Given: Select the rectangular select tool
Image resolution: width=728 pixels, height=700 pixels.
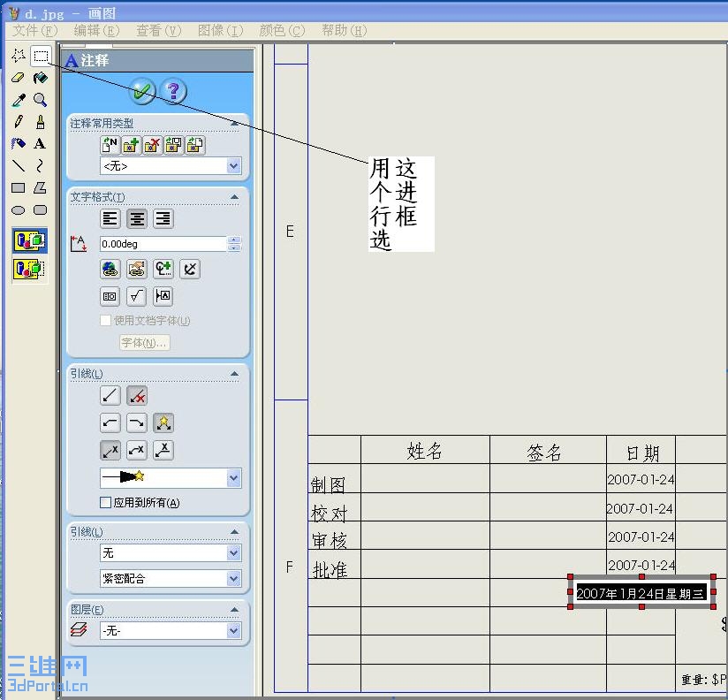Looking at the screenshot, I should (x=41, y=57).
